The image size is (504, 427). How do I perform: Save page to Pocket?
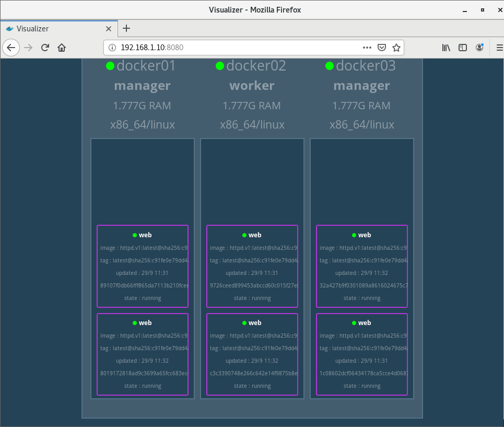[382, 48]
